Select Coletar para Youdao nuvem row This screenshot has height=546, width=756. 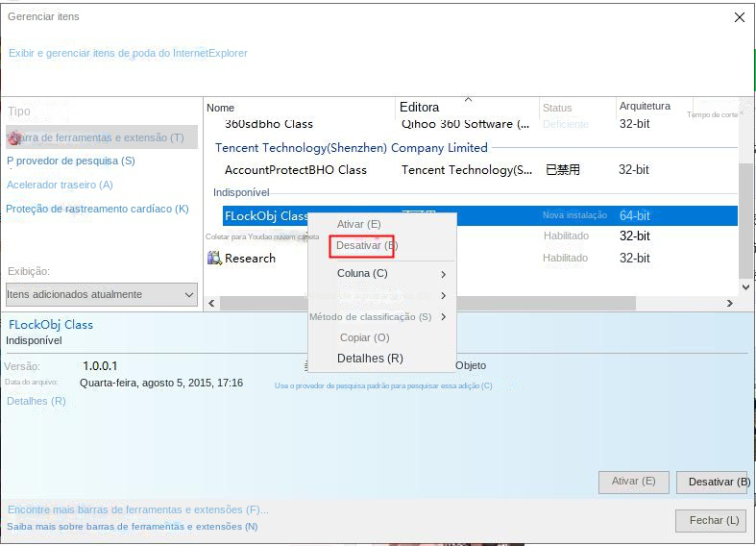pos(262,236)
